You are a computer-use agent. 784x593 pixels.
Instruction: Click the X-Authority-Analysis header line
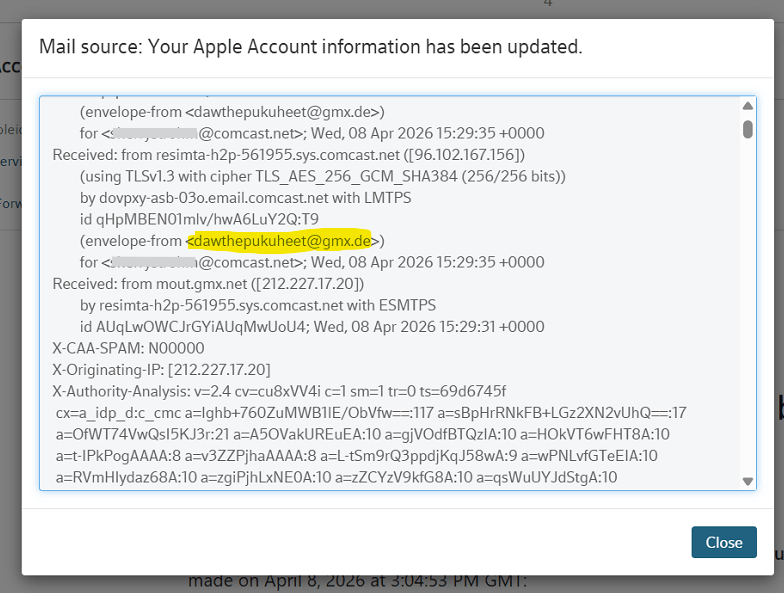(279, 391)
